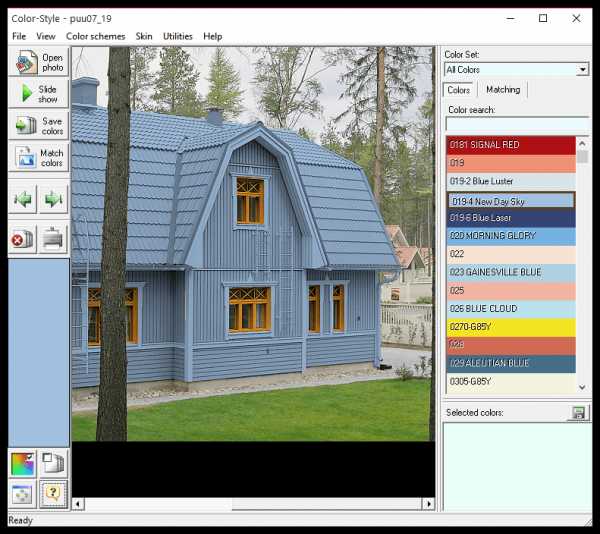Start the Slide show
This screenshot has height=534, width=600.
(39, 94)
